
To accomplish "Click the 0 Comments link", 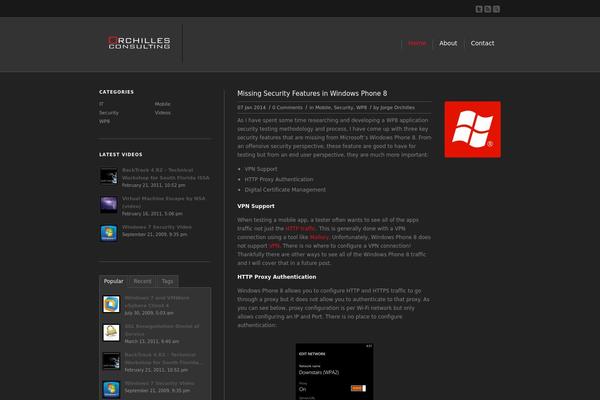I will click(x=287, y=108).
